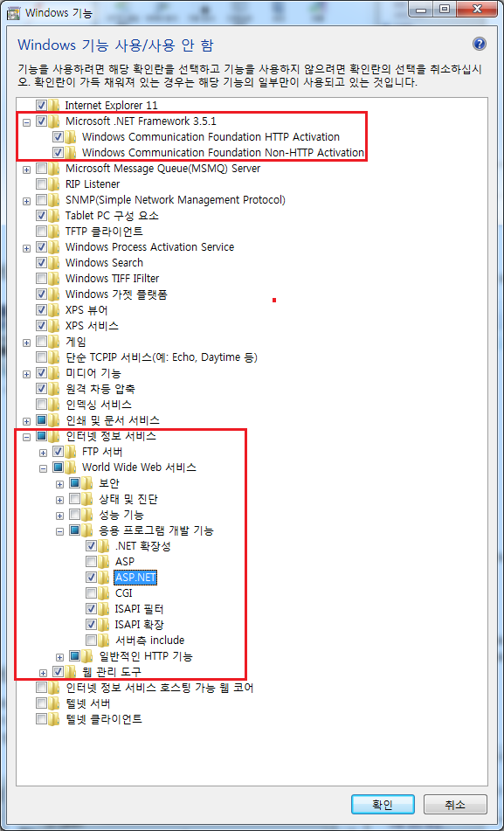This screenshot has height=831, width=504.
Task: Expand Microsoft Message Queue(MSMQ) Server node
Action: pos(26,169)
